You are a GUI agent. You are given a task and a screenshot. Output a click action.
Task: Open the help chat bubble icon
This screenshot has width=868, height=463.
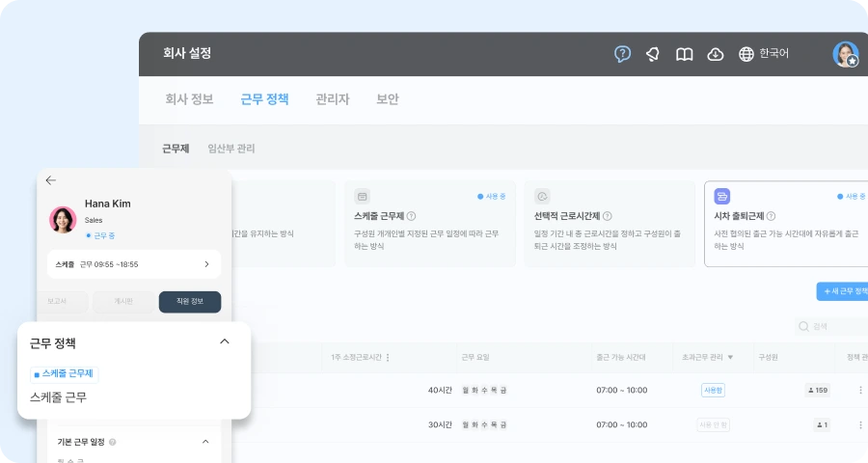coord(622,54)
